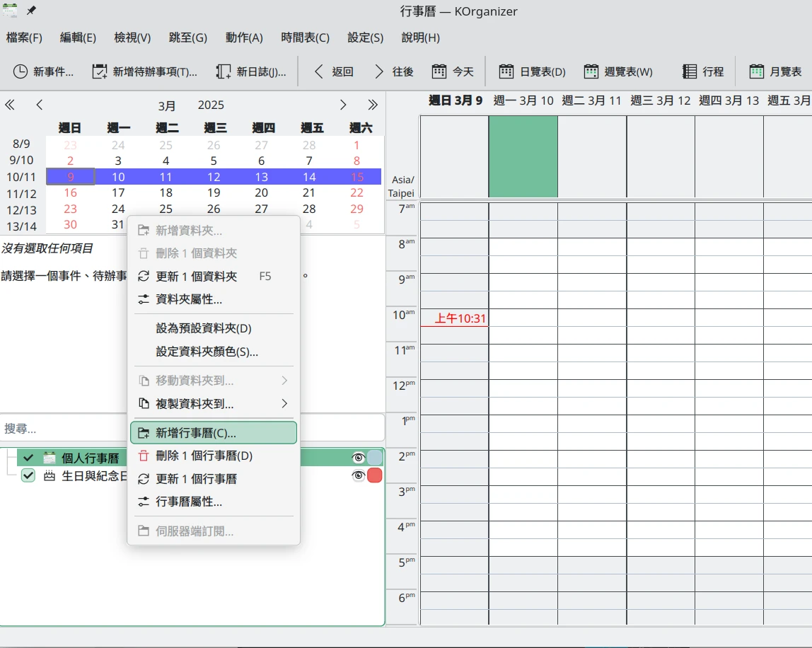
Task: Switch to 月覽表 month view icon
Action: (757, 71)
